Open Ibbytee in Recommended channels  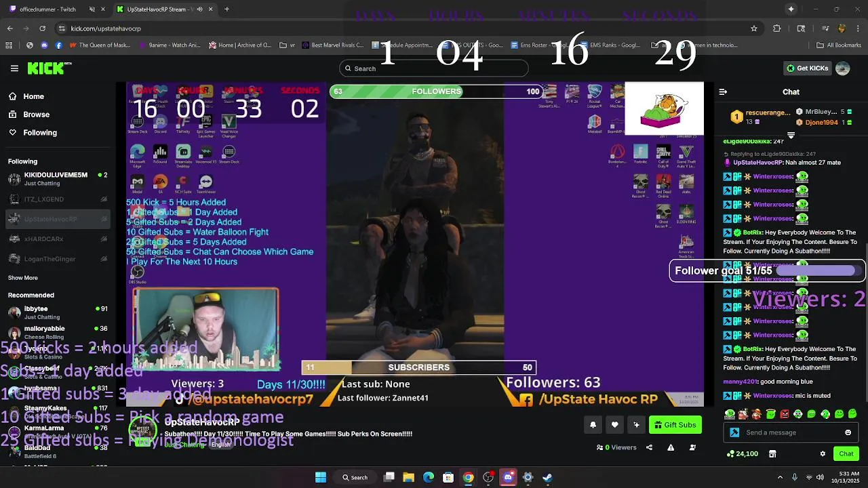[58, 312]
